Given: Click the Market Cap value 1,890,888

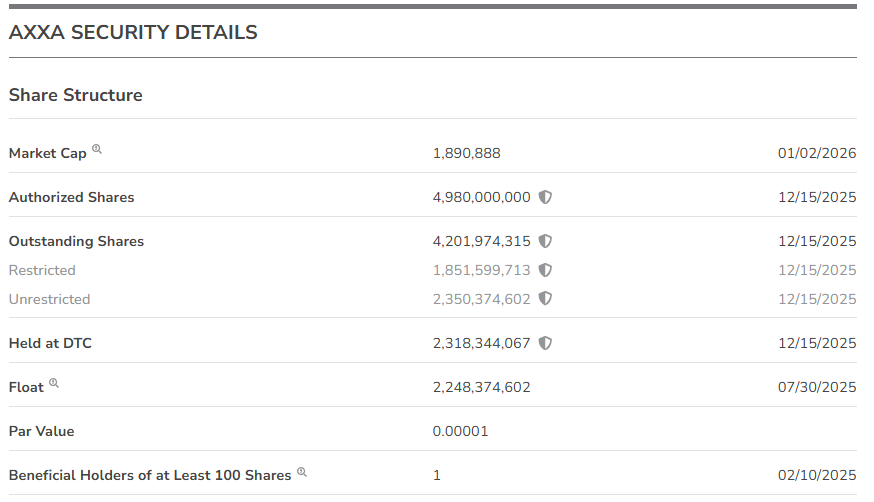Looking at the screenshot, I should tap(467, 153).
